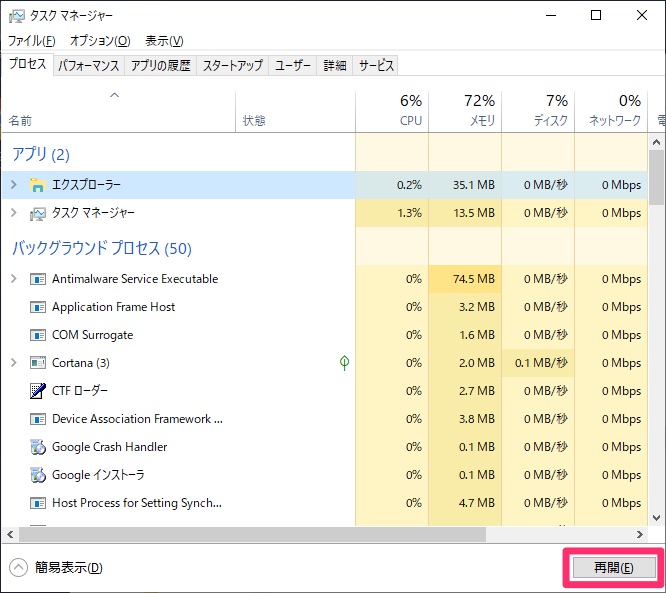Click the horizontal scrollbar left arrow
The height and width of the screenshot is (593, 666).
pyautogui.click(x=10, y=535)
